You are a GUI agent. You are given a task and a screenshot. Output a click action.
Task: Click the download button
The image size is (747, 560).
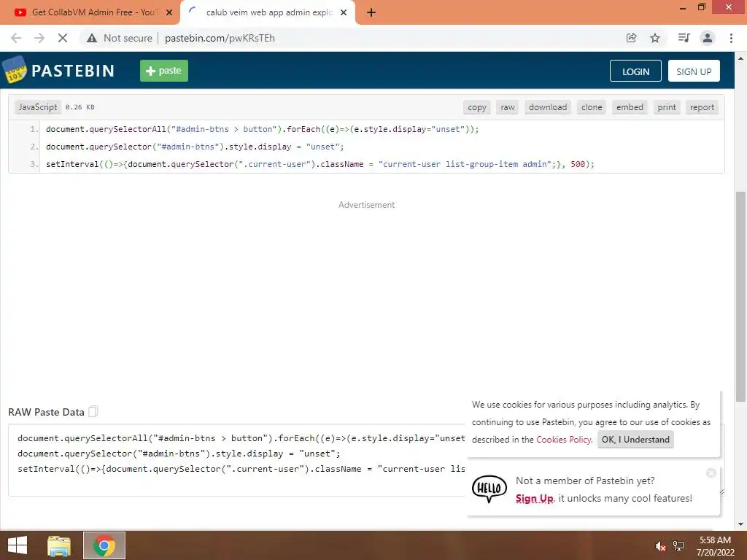(548, 107)
